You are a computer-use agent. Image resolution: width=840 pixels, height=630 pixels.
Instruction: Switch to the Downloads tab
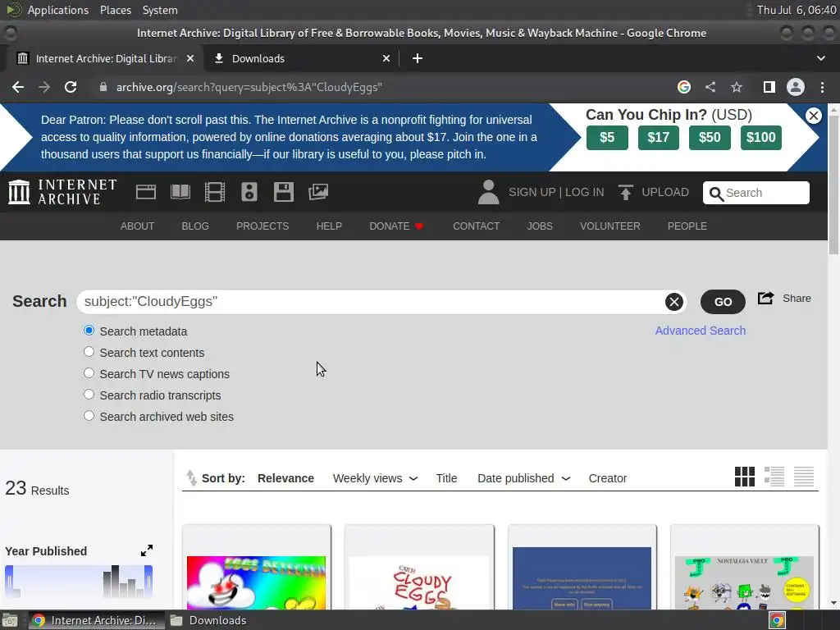tap(302, 58)
